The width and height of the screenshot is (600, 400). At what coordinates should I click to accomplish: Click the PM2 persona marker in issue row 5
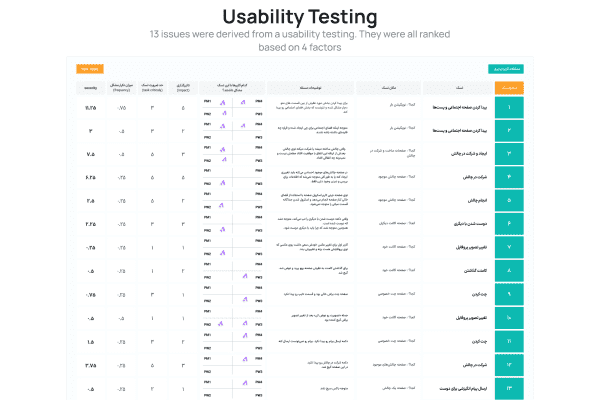221,206
